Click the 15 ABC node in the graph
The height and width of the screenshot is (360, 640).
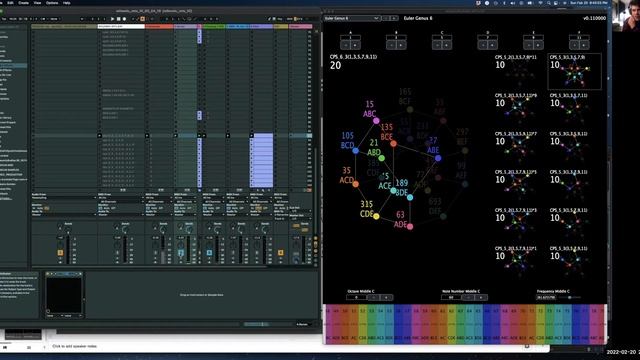click(376, 121)
